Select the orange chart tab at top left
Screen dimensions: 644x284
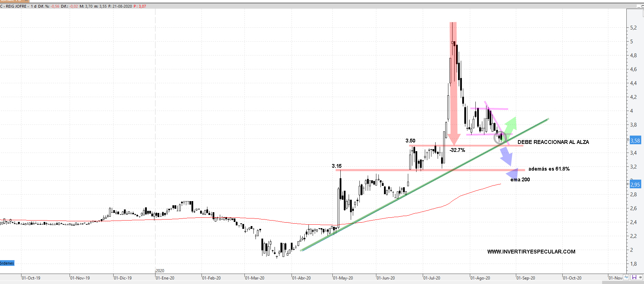click(10, 1)
